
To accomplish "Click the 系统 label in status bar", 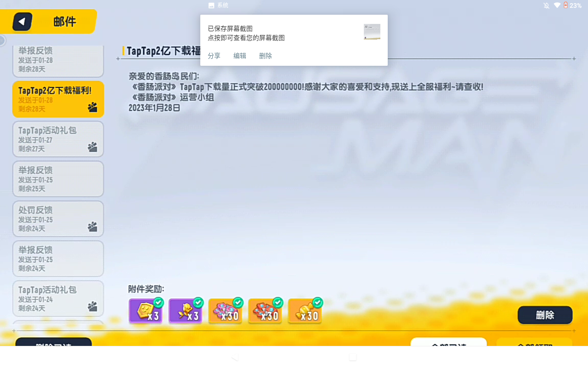I will tap(223, 6).
